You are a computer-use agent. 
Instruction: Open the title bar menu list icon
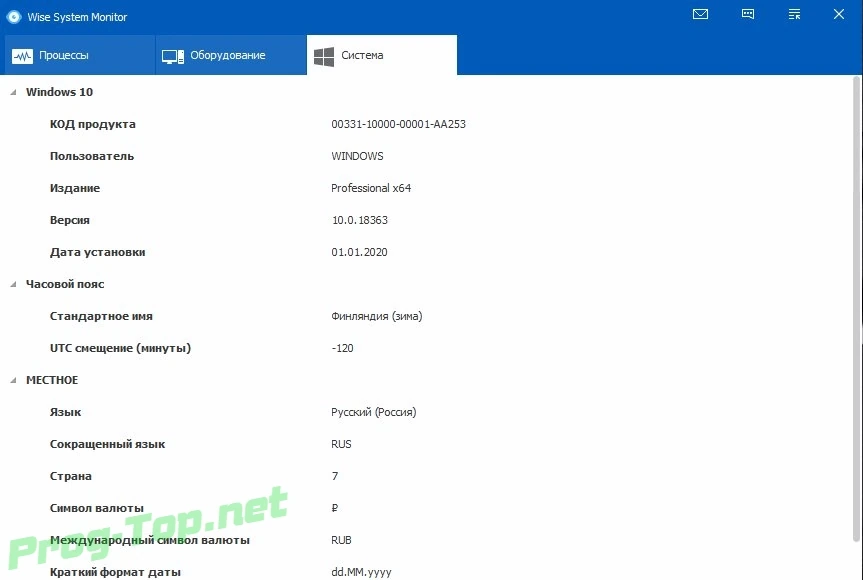pyautogui.click(x=794, y=14)
